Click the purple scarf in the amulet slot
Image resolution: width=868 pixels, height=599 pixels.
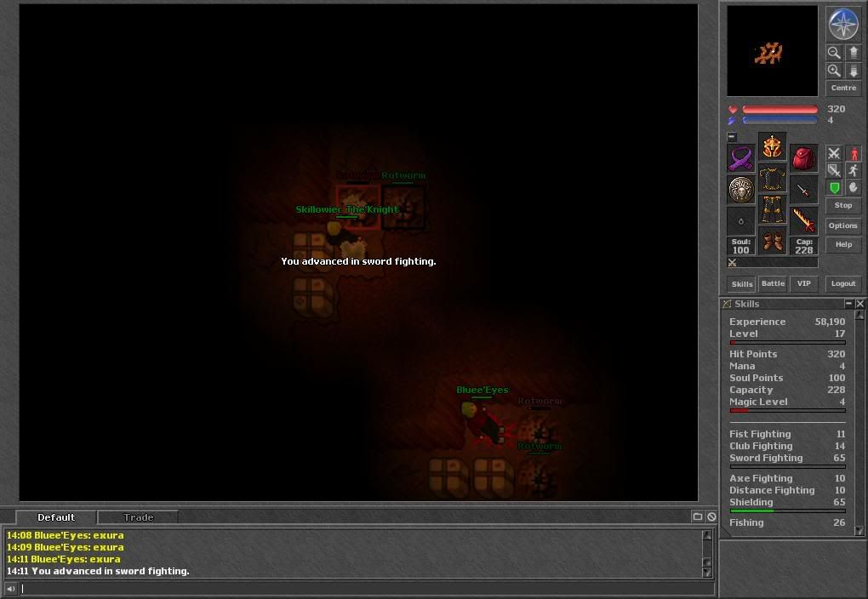740,157
